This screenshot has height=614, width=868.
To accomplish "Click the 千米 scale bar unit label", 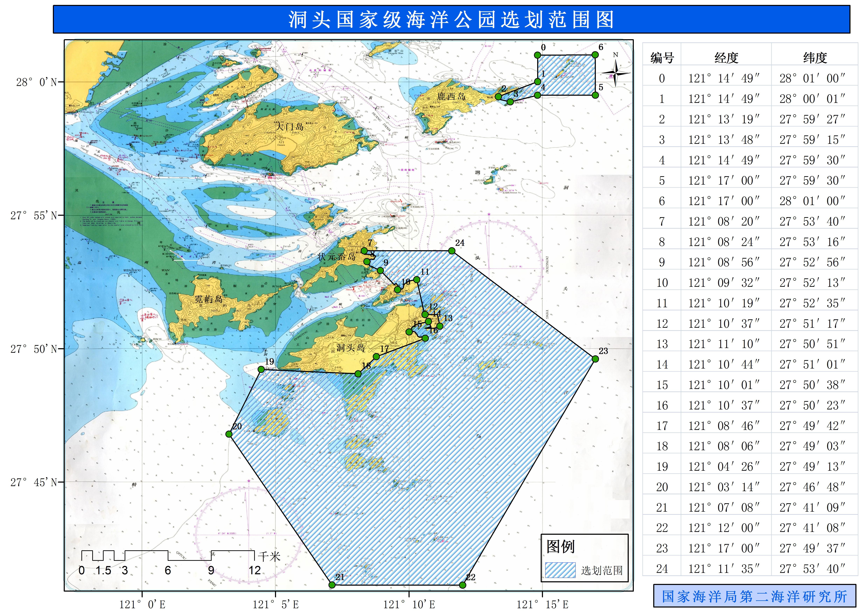I will pyautogui.click(x=269, y=557).
